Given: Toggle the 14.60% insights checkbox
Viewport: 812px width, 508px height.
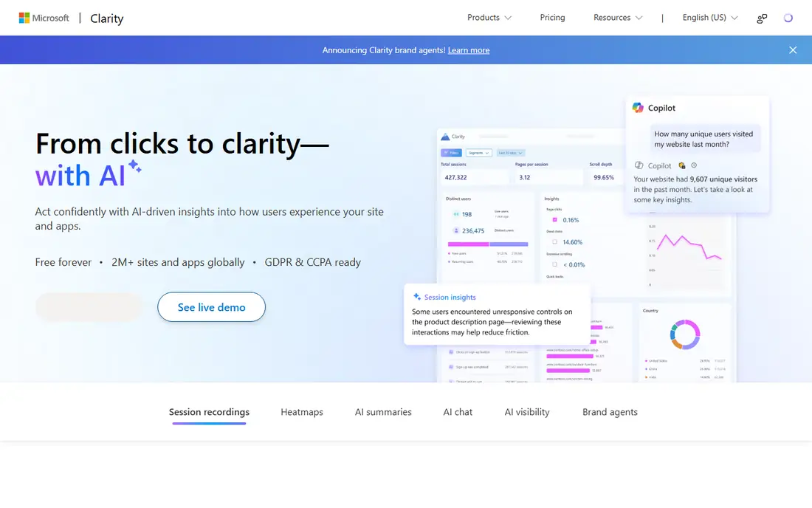Looking at the screenshot, I should [554, 242].
